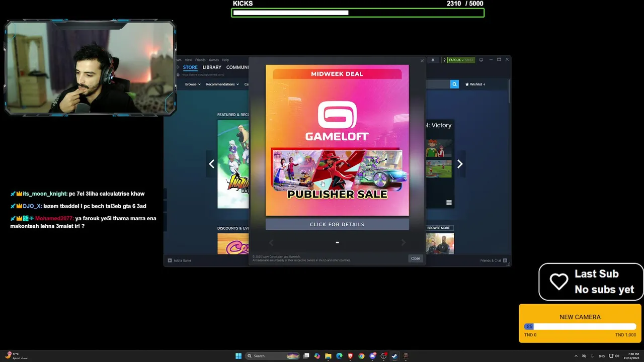Launch Copilot from the taskbar
Viewport: 644px width, 362px height.
point(317,356)
